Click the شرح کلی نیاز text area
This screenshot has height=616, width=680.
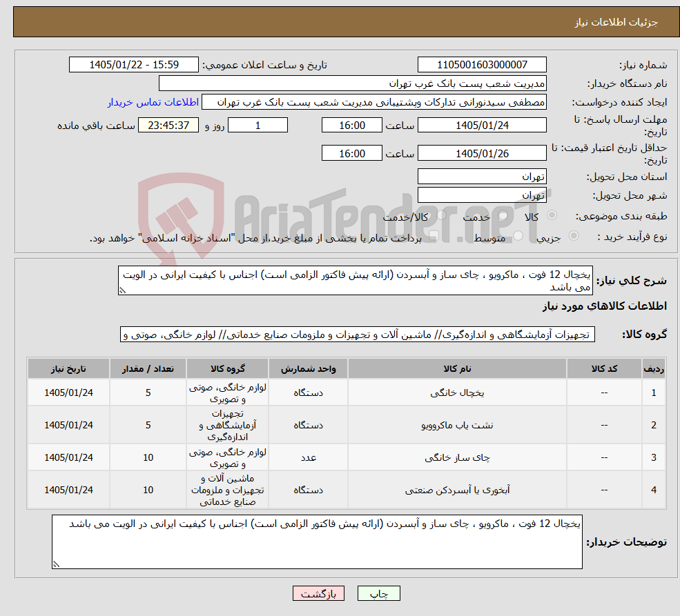pyautogui.click(x=355, y=280)
